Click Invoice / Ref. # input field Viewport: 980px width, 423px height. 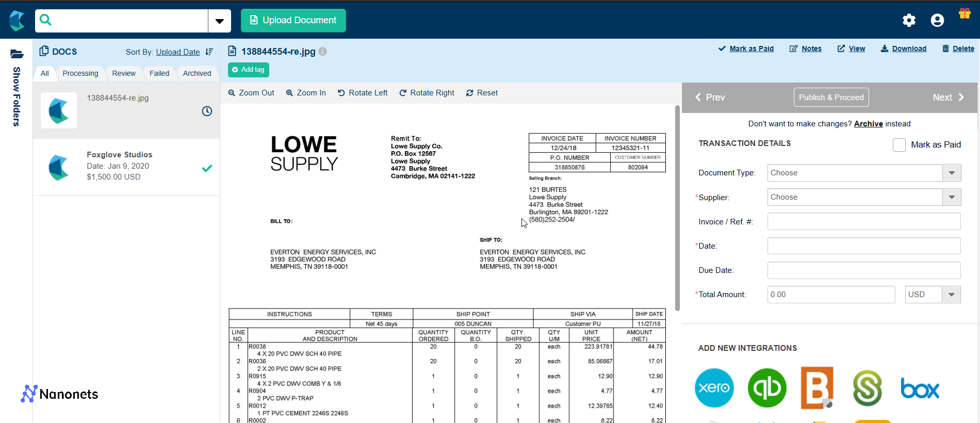pyautogui.click(x=864, y=221)
